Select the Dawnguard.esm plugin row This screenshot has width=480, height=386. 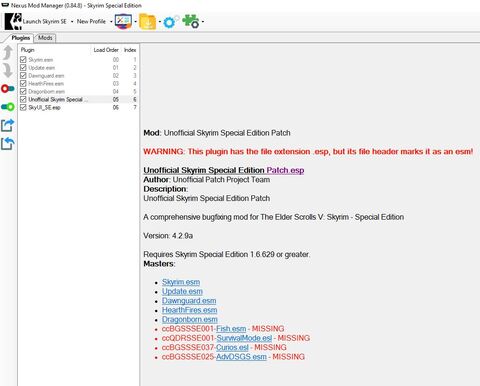78,75
